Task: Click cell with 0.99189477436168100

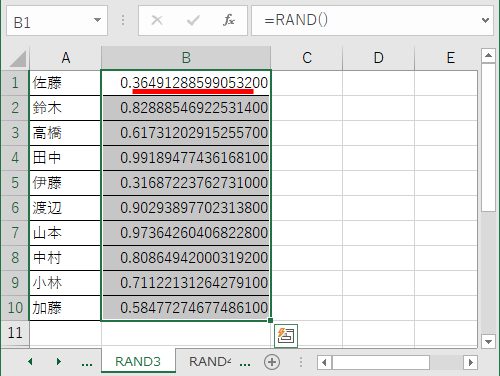Action: [186, 158]
